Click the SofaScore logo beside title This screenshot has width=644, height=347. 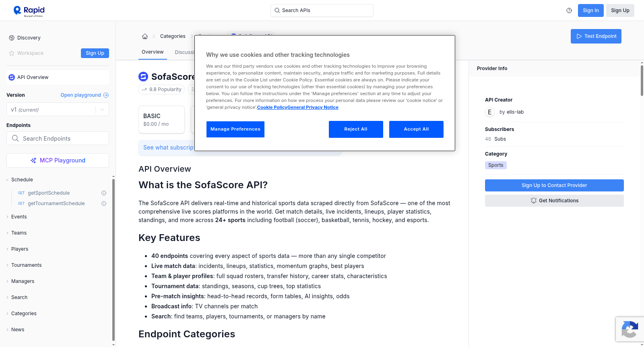click(x=143, y=77)
